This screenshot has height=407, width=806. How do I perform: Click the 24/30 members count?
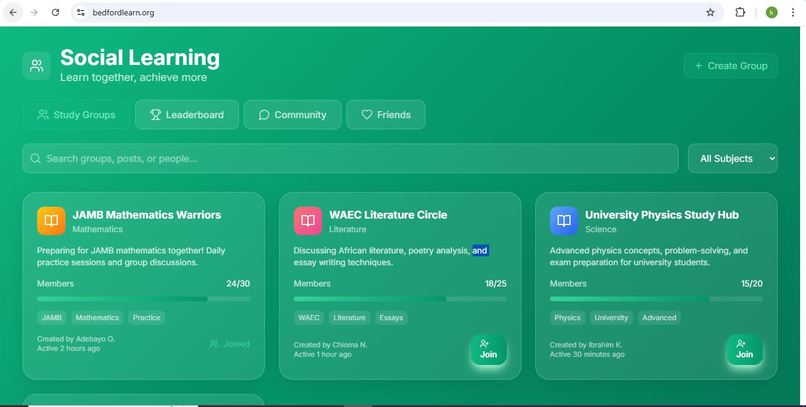pos(238,284)
